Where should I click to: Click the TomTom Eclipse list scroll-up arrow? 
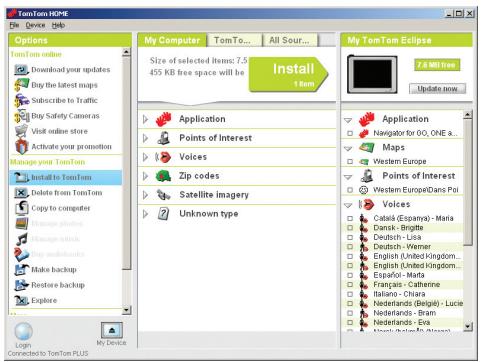click(468, 115)
